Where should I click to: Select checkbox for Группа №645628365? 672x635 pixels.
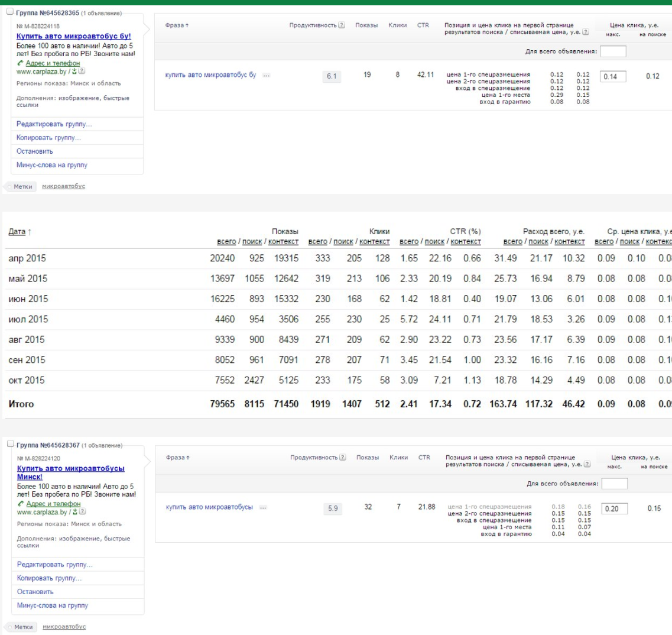click(x=9, y=12)
